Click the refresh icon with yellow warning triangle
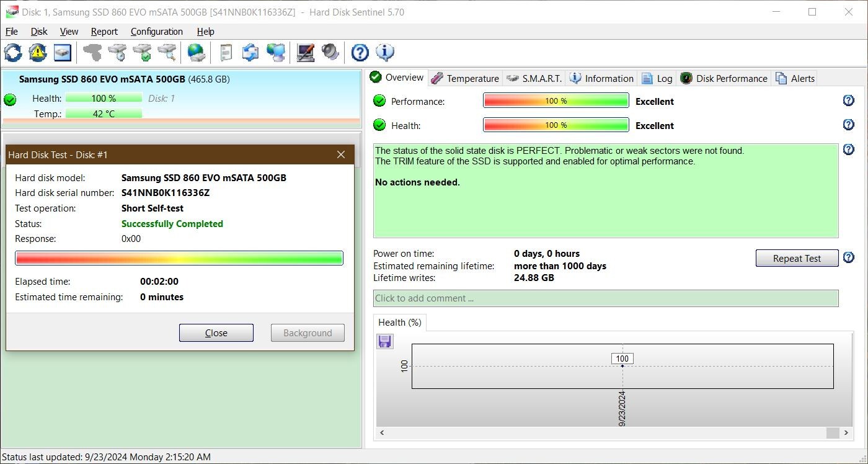Screen dimensions: 868x464 pos(38,53)
